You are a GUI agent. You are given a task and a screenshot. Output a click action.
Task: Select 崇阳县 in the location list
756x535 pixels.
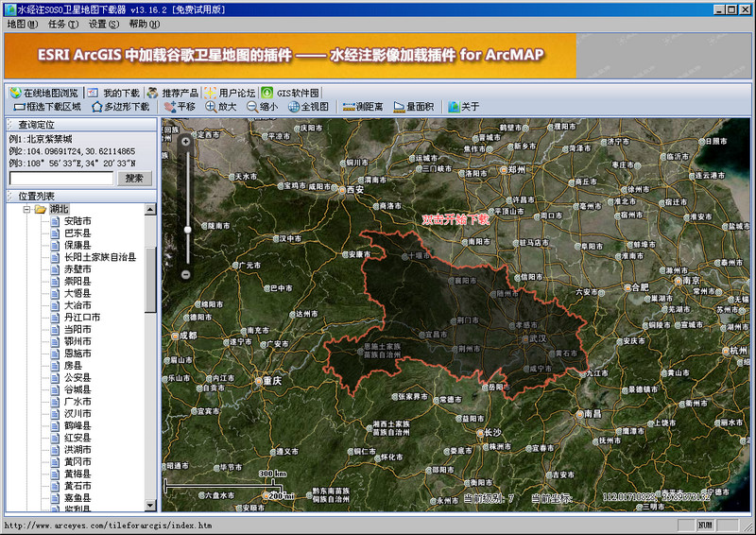point(77,282)
